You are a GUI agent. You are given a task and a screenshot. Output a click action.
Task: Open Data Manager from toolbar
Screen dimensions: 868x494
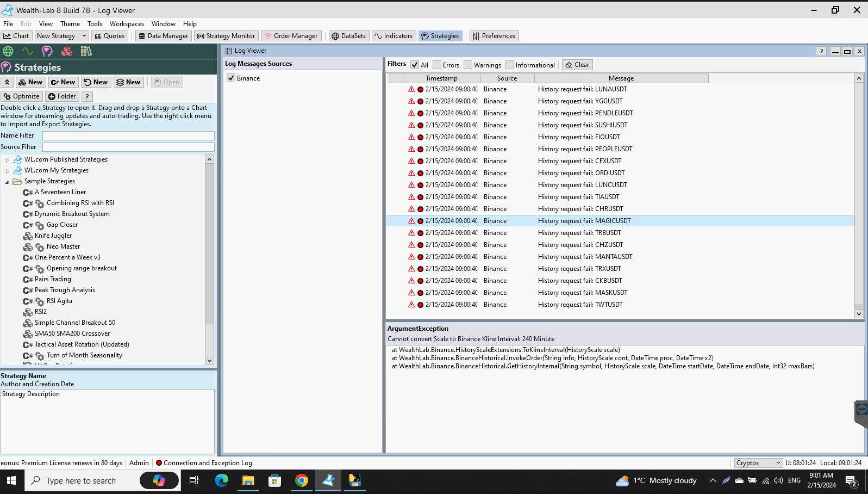point(163,36)
